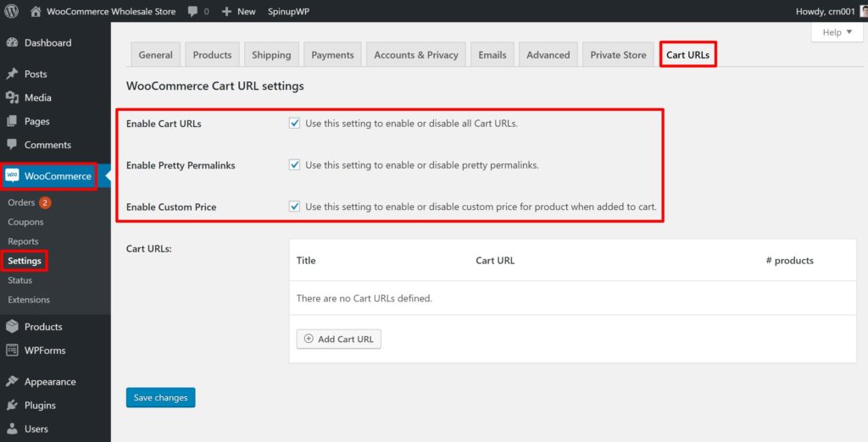
Task: Open the WPForms menu item
Action: [55, 351]
